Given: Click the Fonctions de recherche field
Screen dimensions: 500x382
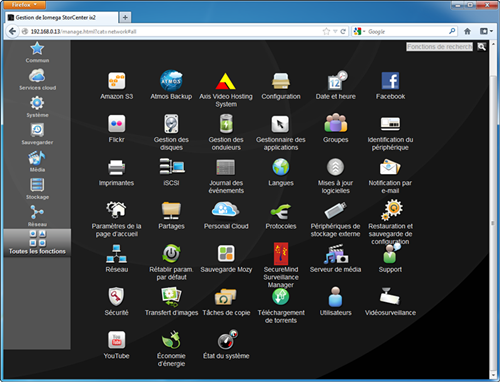Looking at the screenshot, I should (x=439, y=47).
